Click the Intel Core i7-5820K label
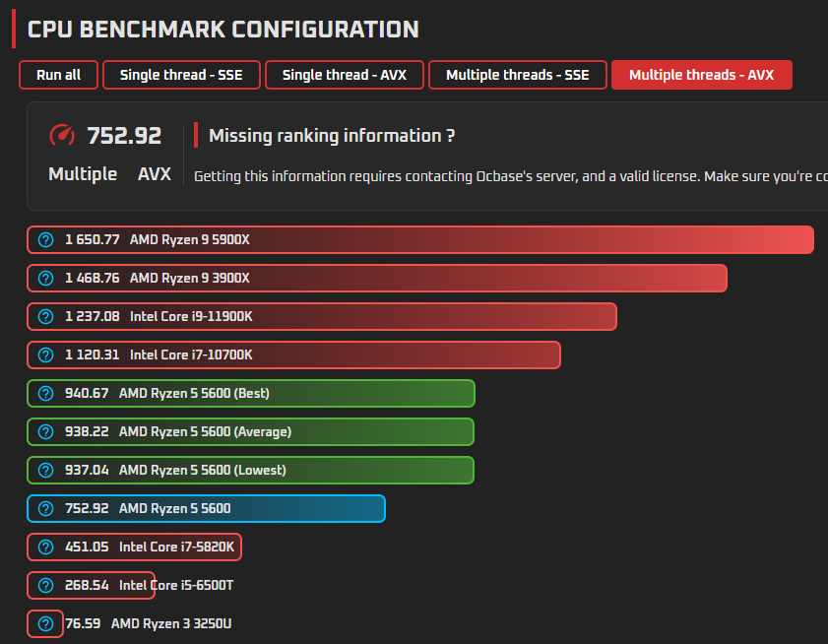828x644 pixels. pos(176,547)
